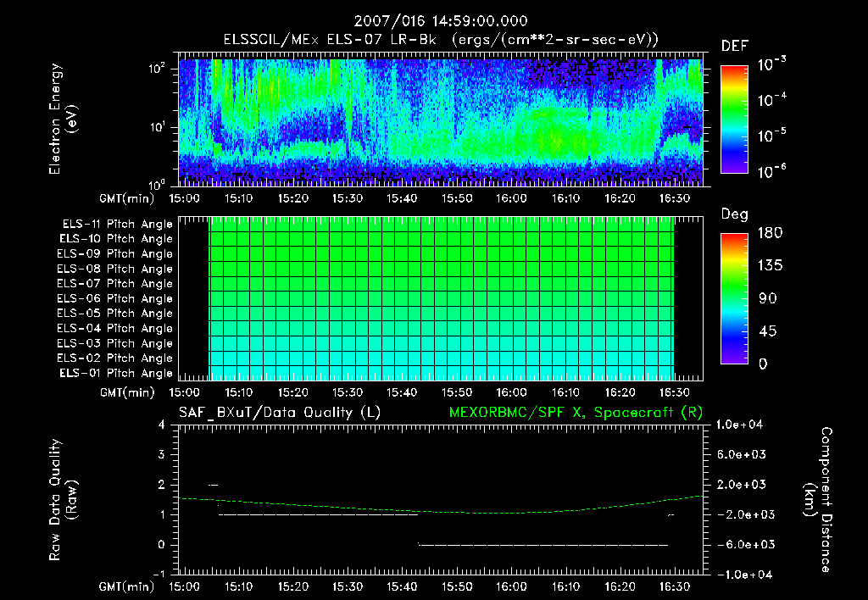The width and height of the screenshot is (868, 600).
Task: Click the 10^-3 value on DEF scale
Action: pos(771,64)
